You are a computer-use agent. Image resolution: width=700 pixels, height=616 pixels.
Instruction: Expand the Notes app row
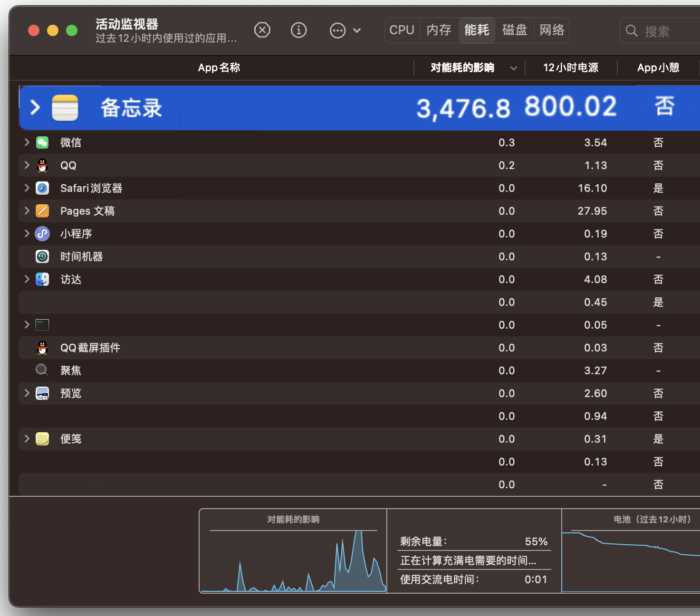coord(35,107)
